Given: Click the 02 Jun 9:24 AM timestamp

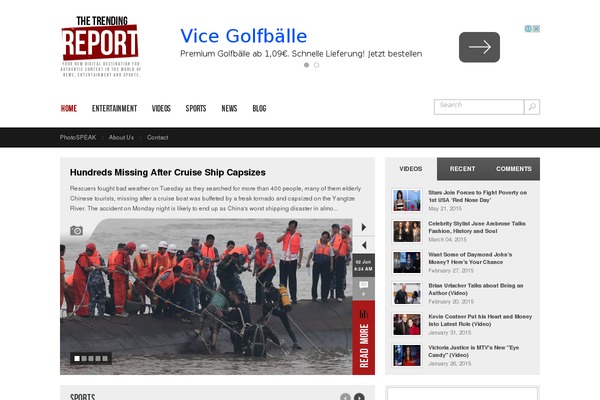Looking at the screenshot, I should pos(364,265).
